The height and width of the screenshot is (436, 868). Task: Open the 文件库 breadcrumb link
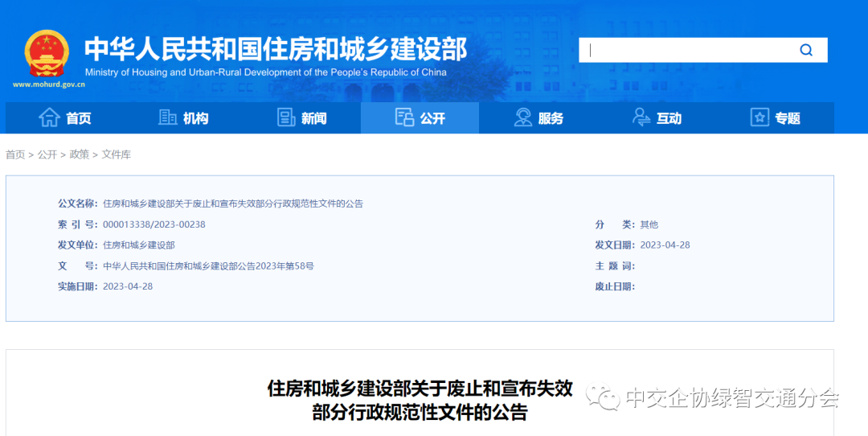117,154
